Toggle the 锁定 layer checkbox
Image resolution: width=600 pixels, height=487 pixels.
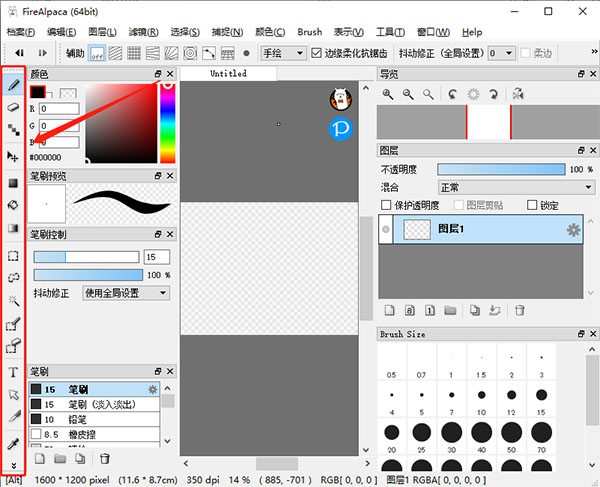tap(532, 205)
